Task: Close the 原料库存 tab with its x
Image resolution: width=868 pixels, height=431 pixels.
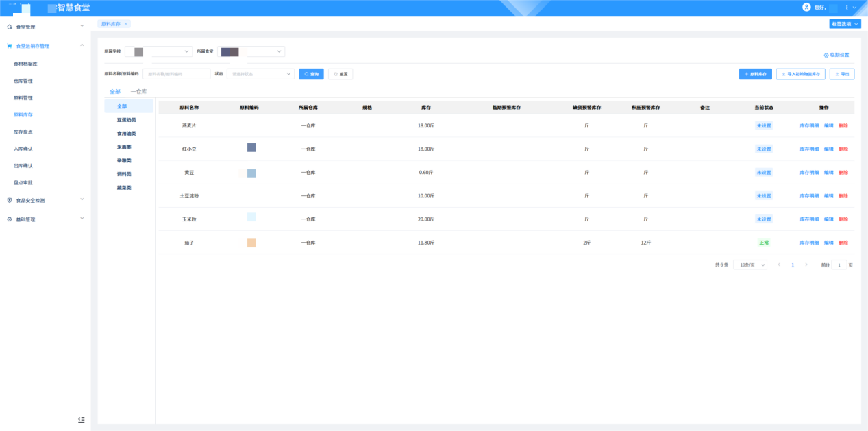Action: [x=126, y=24]
